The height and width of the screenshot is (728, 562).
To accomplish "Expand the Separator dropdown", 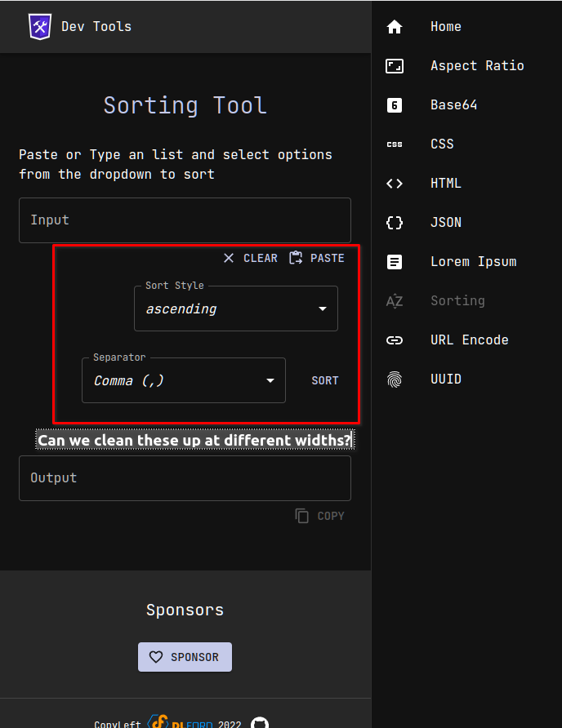I will point(184,380).
